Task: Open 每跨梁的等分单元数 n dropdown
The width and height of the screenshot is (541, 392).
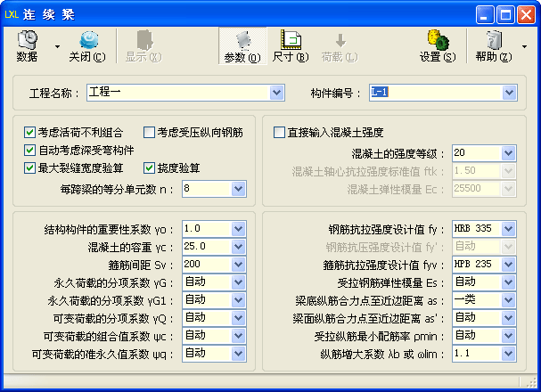Action: click(238, 189)
